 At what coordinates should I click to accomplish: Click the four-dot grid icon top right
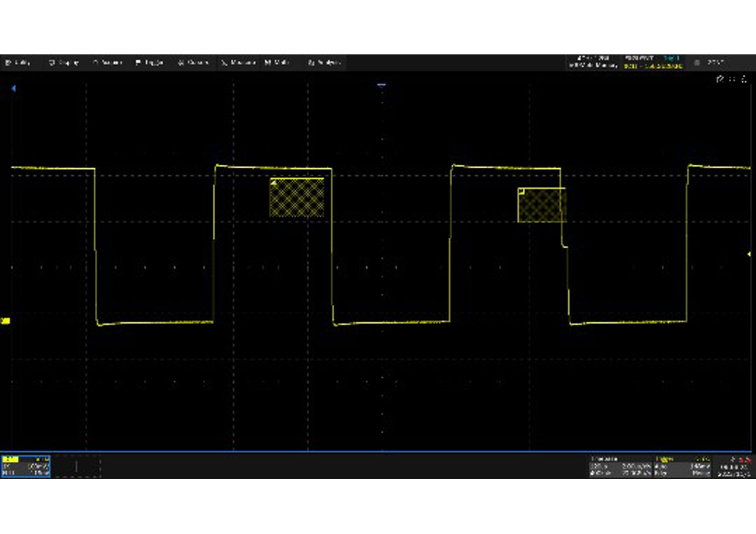point(732,79)
